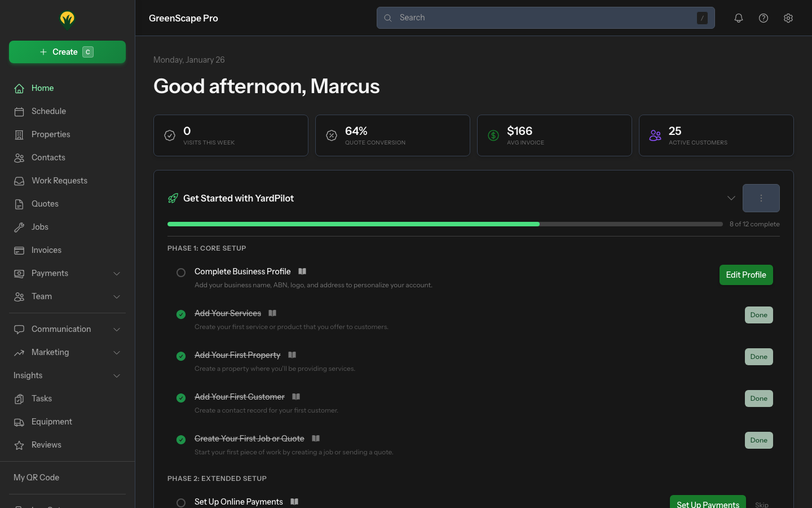Check the Set Up Online Payments circle
The width and height of the screenshot is (812, 508).
click(x=181, y=502)
